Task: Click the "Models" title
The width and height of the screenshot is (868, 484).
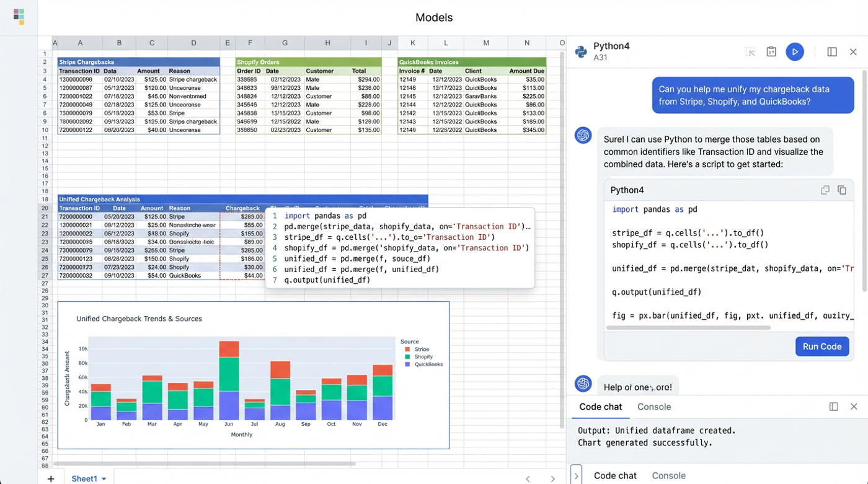Action: 434,17
